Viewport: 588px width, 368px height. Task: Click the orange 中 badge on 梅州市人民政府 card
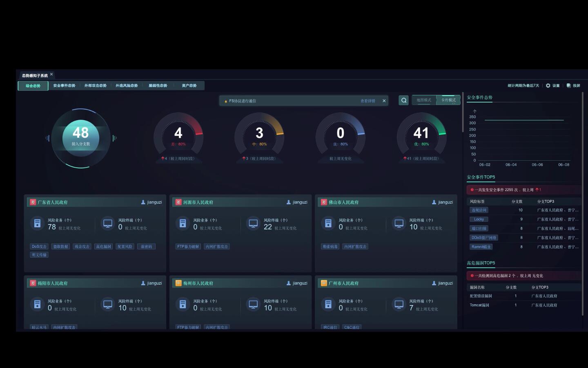tap(178, 283)
